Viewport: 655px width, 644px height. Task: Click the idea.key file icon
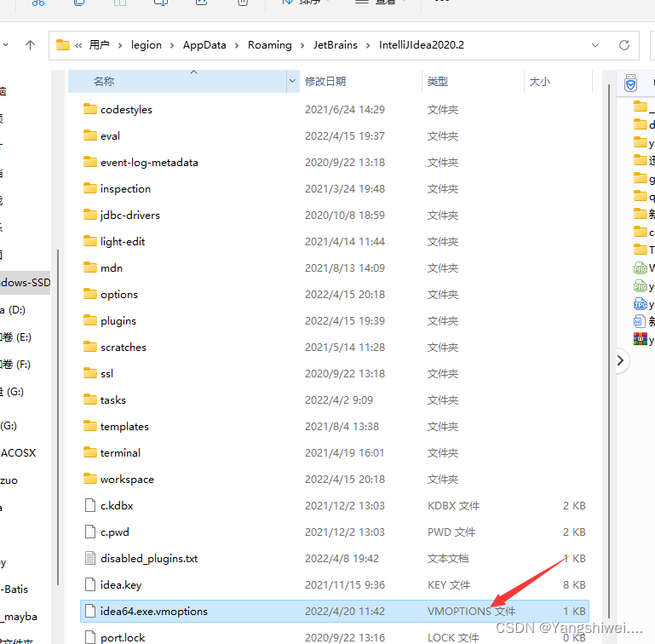click(89, 584)
